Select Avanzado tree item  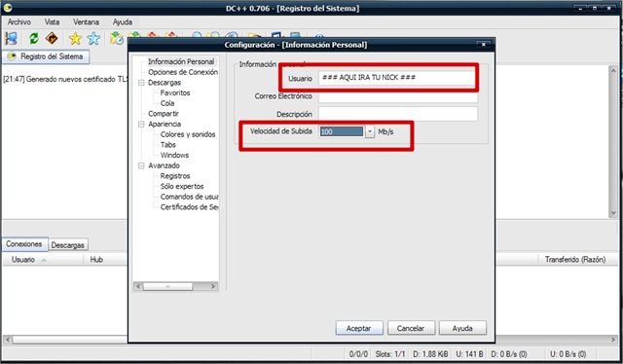point(164,165)
